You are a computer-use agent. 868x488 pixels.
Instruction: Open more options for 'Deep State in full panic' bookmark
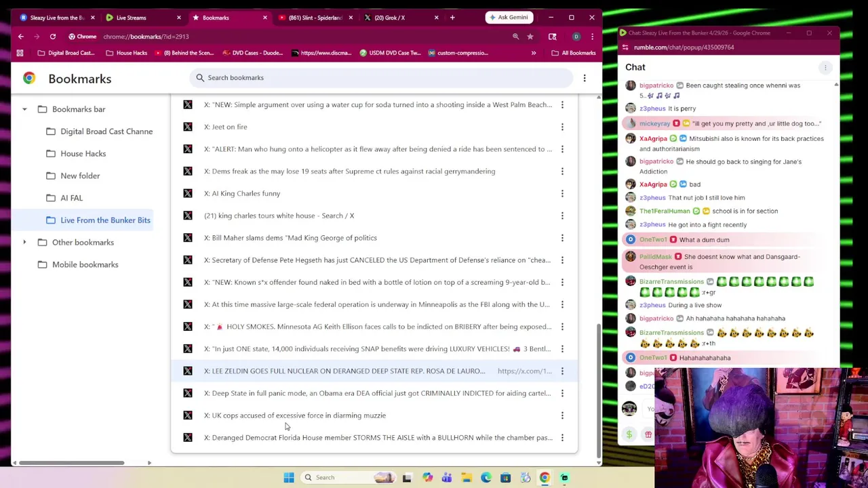tap(562, 393)
